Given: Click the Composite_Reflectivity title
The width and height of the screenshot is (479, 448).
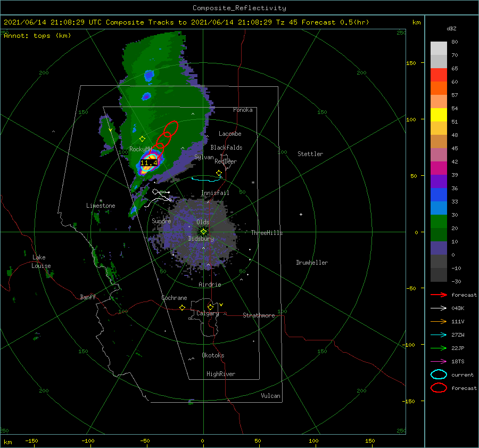Looking at the screenshot, I should click(x=240, y=8).
